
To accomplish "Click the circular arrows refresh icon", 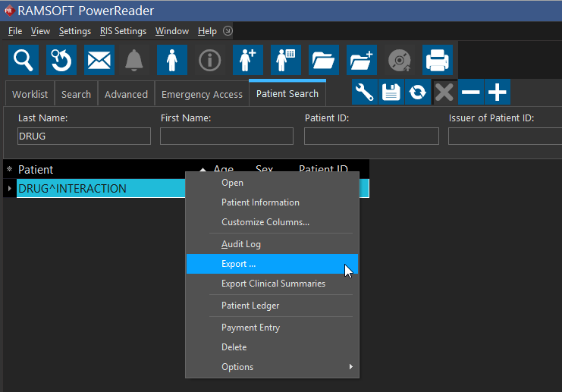I will [x=418, y=92].
